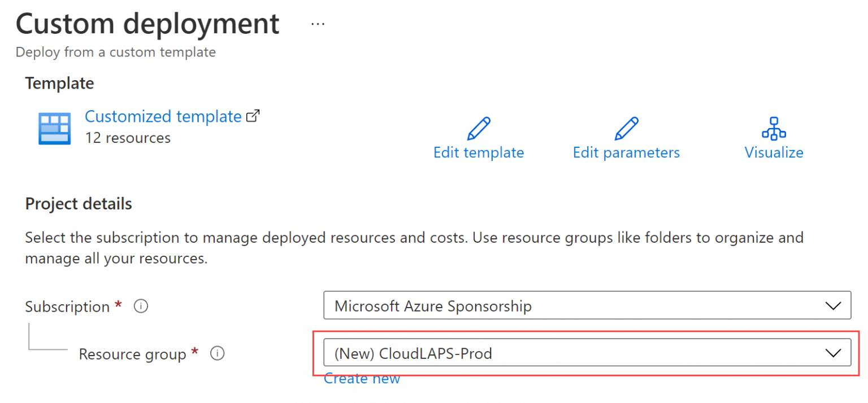Click the Visualize text label

point(774,152)
